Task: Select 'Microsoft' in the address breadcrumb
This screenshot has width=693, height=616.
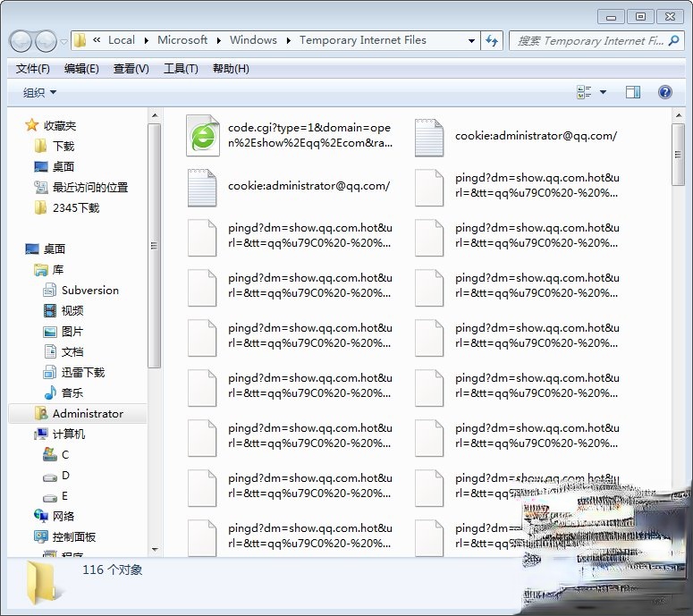Action: click(x=182, y=40)
